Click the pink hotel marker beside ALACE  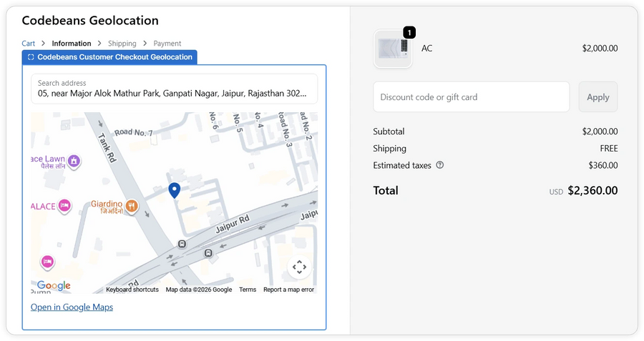[x=64, y=205]
